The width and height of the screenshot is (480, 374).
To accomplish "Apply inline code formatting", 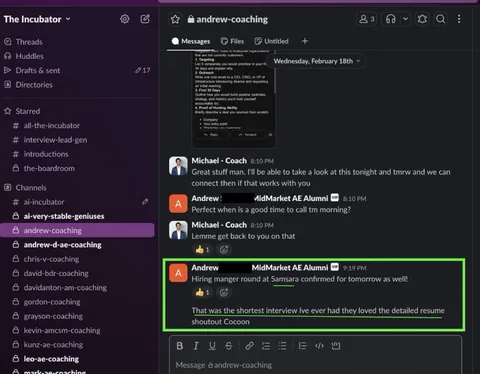I will (x=319, y=346).
